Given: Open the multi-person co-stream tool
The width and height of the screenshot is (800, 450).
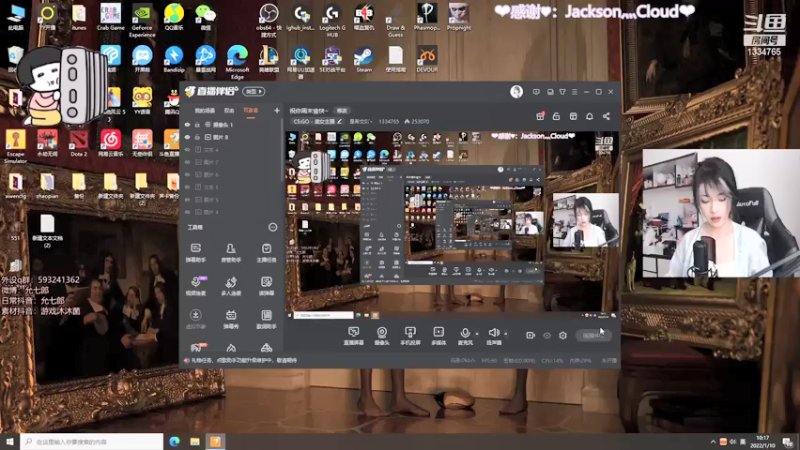Looking at the screenshot, I should (x=231, y=286).
